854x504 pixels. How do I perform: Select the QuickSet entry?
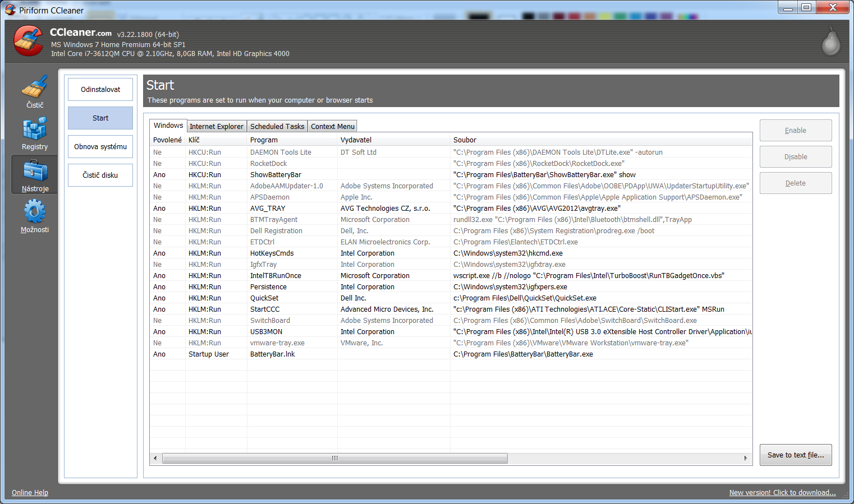click(x=451, y=298)
